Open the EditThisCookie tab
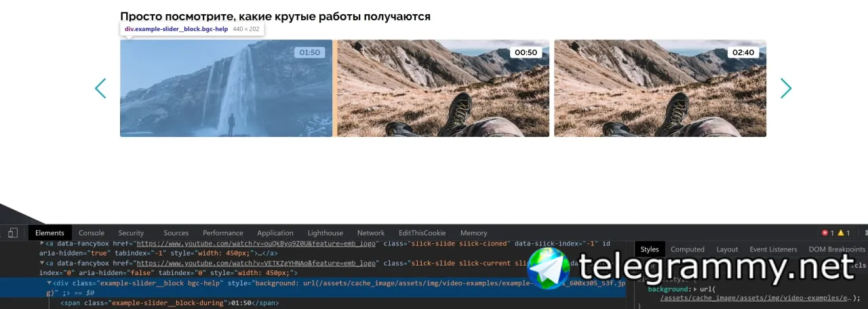Screen dimensions: 868x309 422,233
